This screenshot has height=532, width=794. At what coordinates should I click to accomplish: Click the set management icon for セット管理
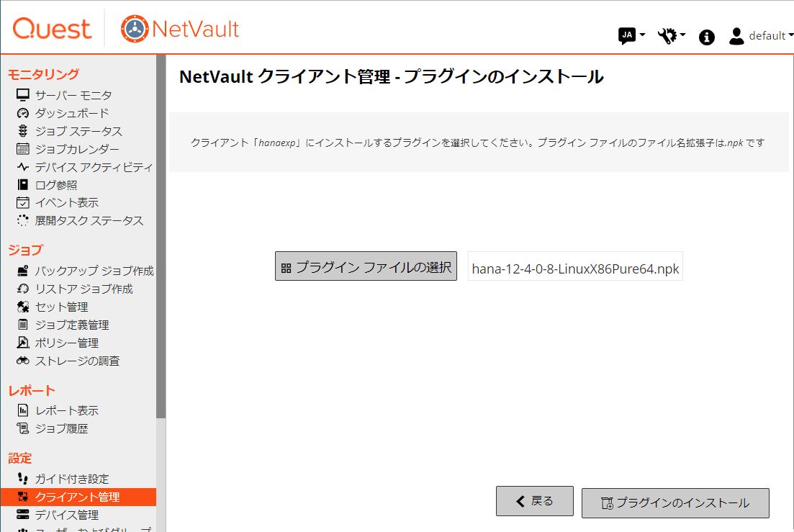click(x=23, y=307)
